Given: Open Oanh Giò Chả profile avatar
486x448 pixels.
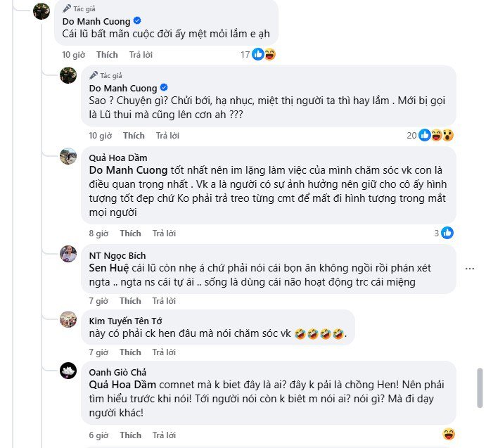Looking at the screenshot, I should point(68,371).
